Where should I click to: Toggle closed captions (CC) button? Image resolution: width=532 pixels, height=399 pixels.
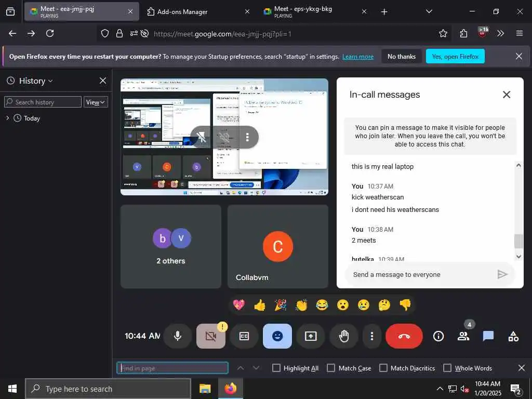click(x=244, y=336)
